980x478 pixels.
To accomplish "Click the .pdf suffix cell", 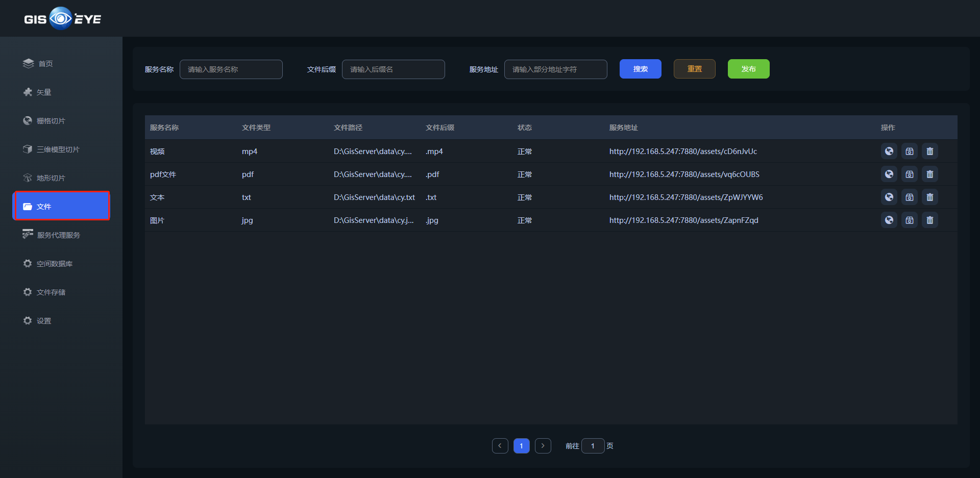I will (432, 174).
